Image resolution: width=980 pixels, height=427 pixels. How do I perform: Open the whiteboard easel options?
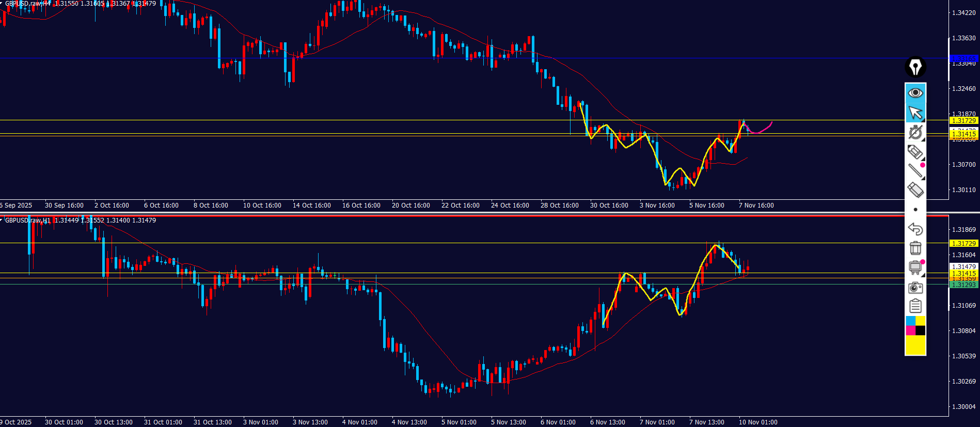click(x=915, y=267)
